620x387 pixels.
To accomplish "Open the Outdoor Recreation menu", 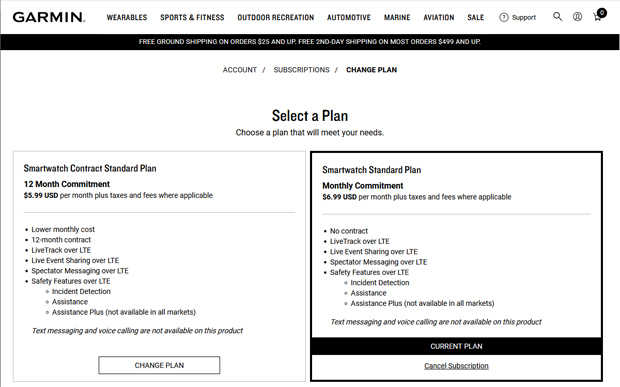I will (x=276, y=17).
